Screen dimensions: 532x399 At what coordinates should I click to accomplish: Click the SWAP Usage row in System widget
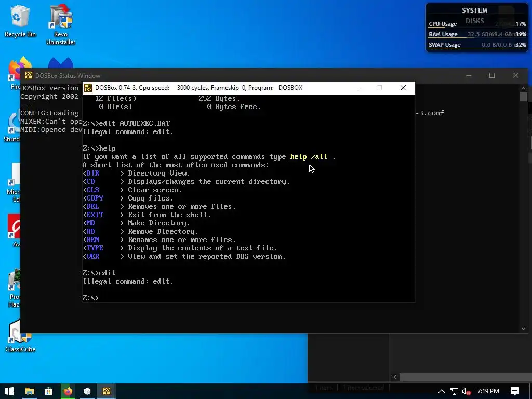click(x=477, y=45)
